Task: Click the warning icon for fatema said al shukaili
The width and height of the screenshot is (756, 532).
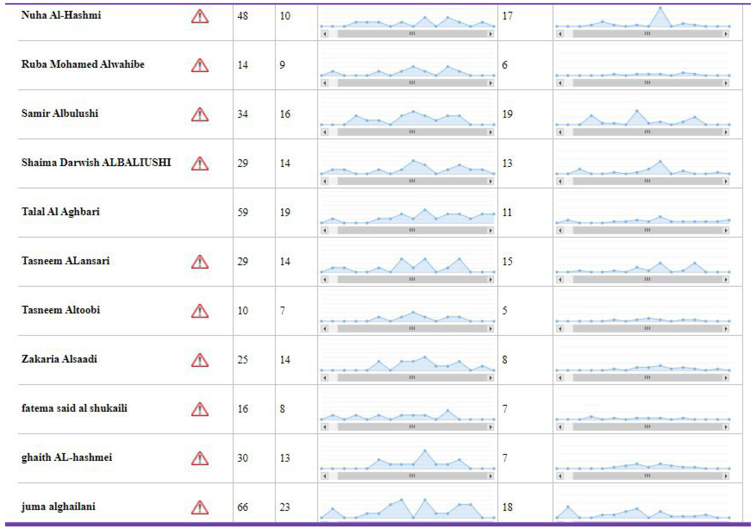Action: click(x=199, y=409)
